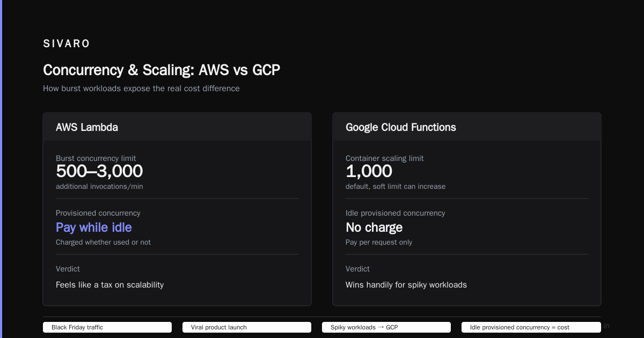Click Charged whether used or not caption
Screen dimensions: 644x338
point(103,242)
